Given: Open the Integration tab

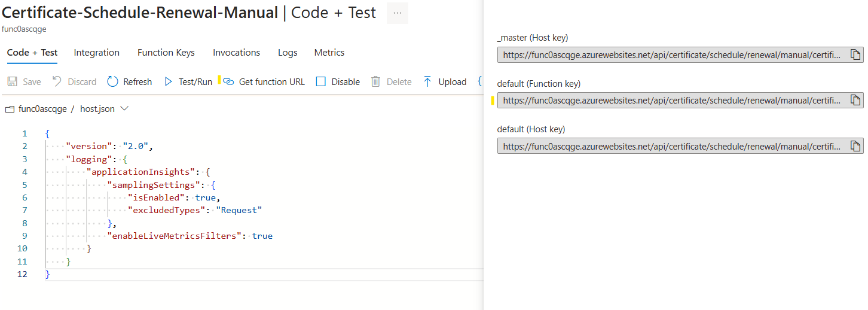Looking at the screenshot, I should [x=97, y=53].
